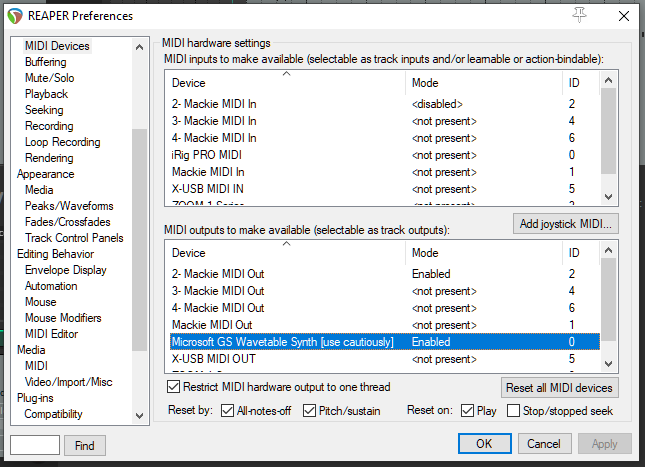This screenshot has height=467, width=645.
Task: Open Loop Recording preferences page
Action: [63, 142]
